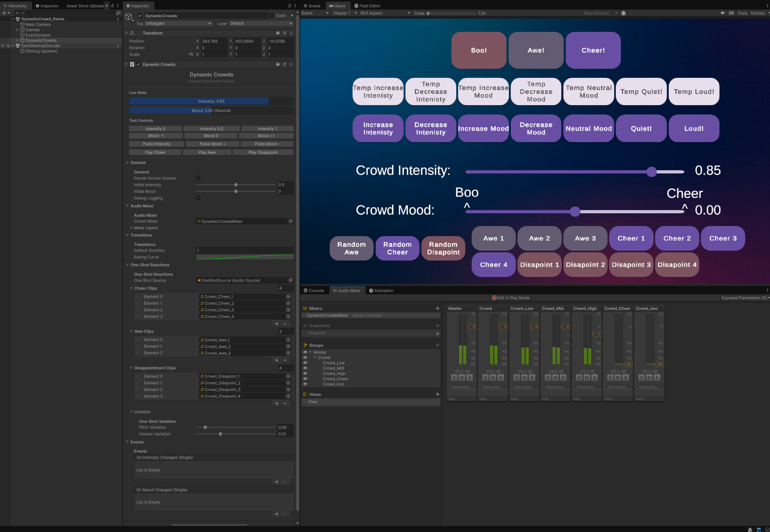Click the Initial Intensity slider

pos(236,185)
